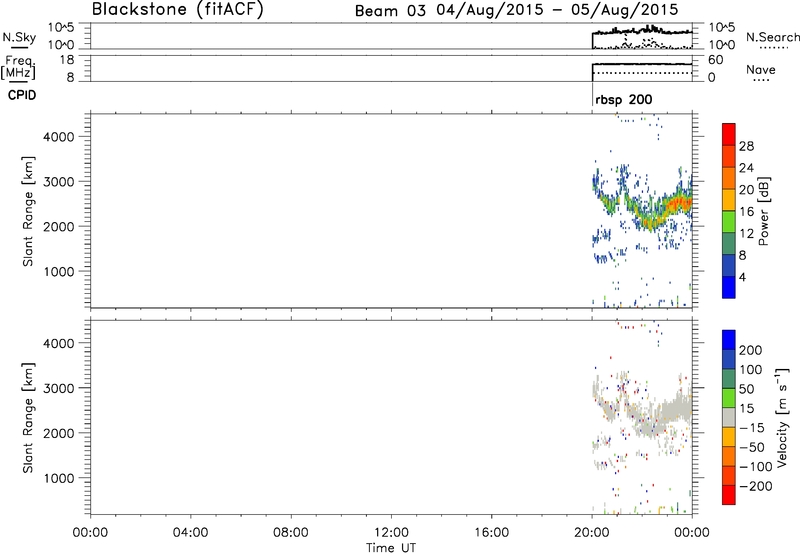Click the 28 label on power colorbar

(746, 146)
